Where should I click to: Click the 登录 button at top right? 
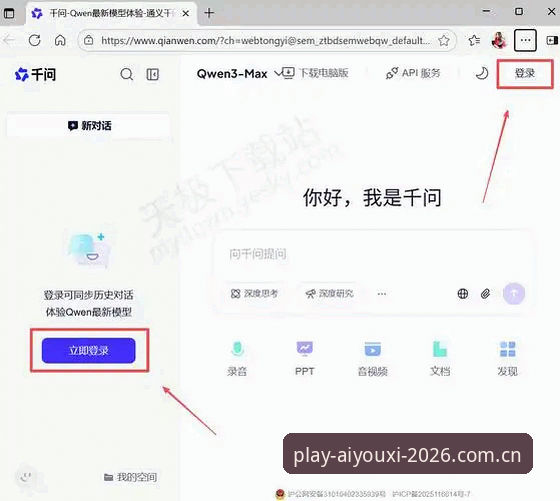click(525, 74)
